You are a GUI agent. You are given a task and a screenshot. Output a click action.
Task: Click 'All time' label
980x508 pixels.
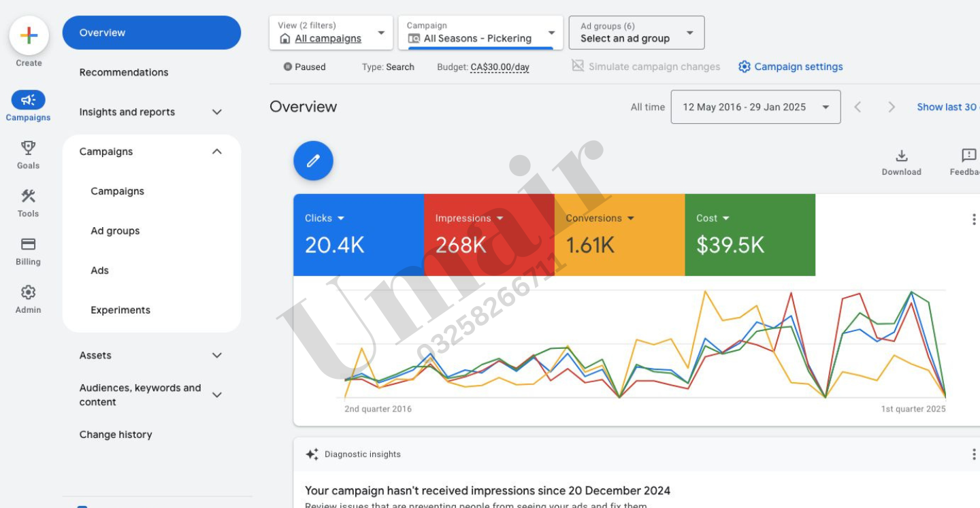(647, 107)
